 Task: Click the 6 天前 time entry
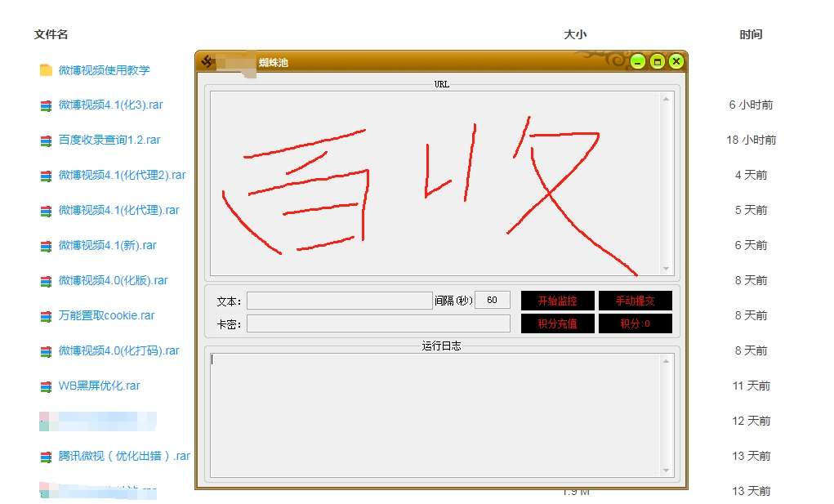pos(751,245)
